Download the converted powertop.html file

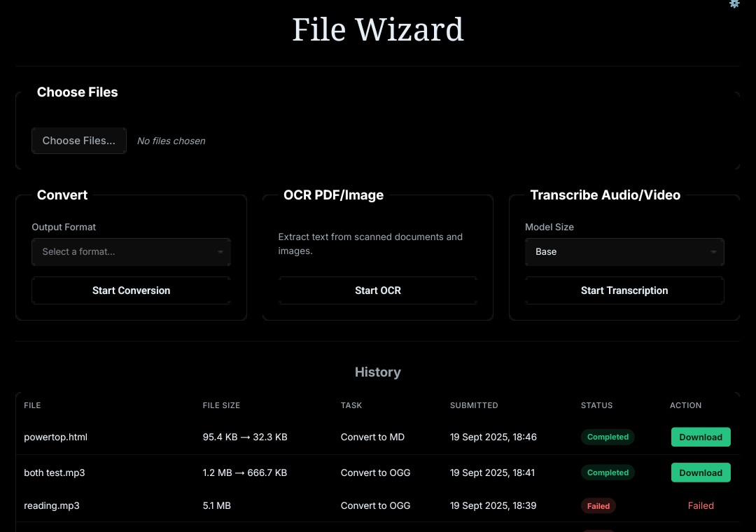pyautogui.click(x=701, y=437)
